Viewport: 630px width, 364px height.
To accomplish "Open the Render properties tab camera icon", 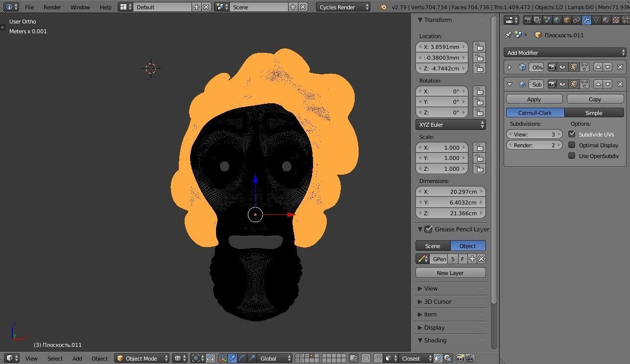I will [x=528, y=20].
